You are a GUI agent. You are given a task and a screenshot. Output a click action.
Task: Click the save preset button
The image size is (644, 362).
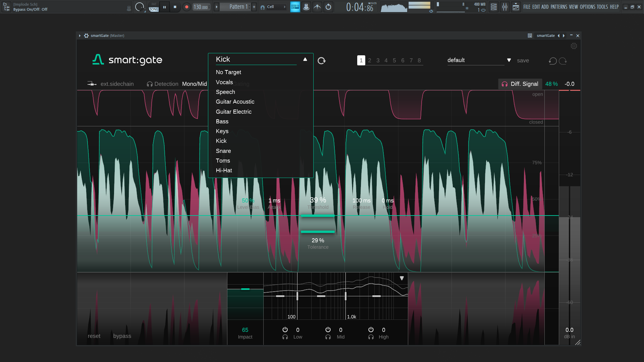pyautogui.click(x=523, y=61)
